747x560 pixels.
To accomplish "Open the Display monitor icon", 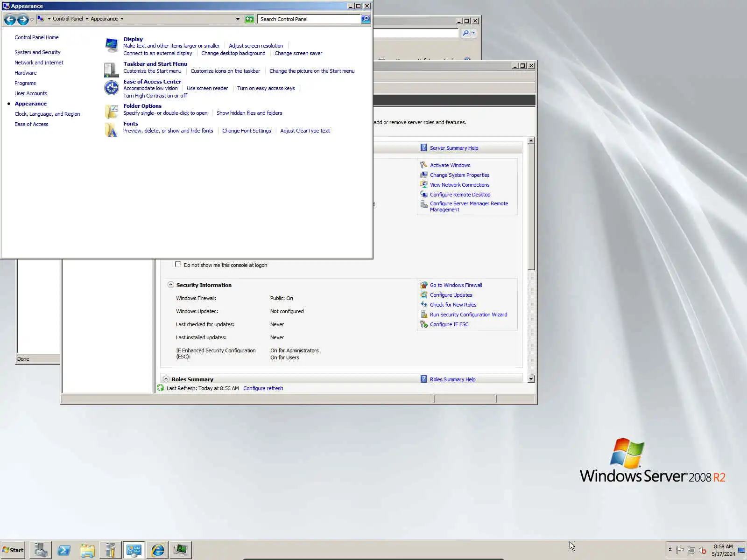I will [112, 45].
